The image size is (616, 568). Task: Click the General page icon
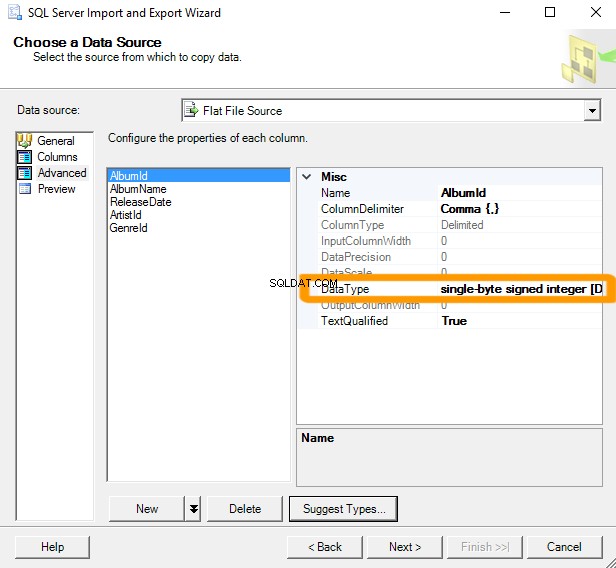24,141
